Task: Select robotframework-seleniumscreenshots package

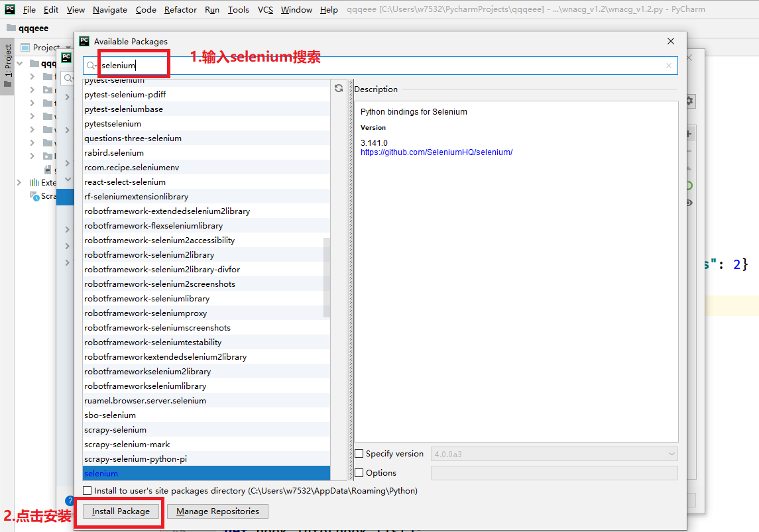Action: [206, 327]
